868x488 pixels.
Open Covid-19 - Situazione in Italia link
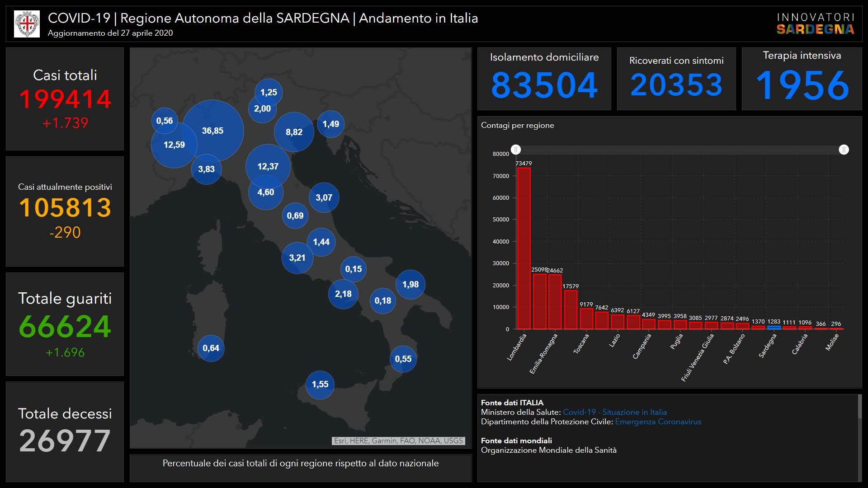pyautogui.click(x=614, y=412)
